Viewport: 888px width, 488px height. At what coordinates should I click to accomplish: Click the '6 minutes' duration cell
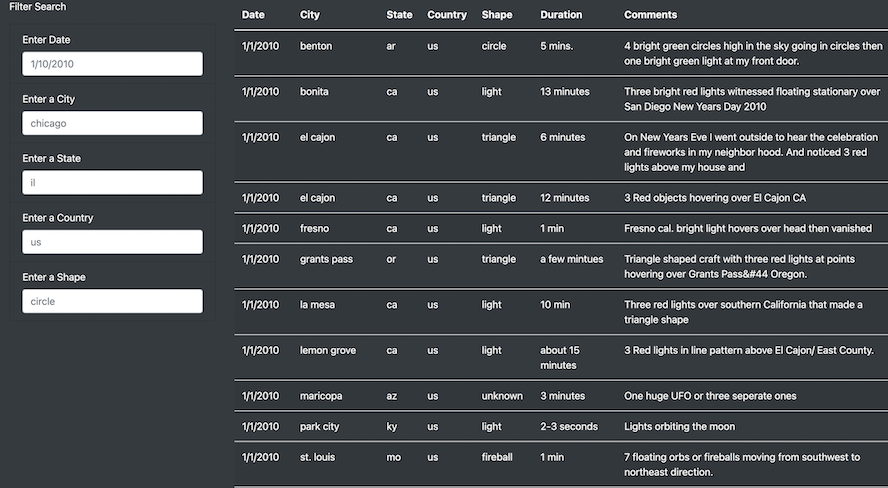pyautogui.click(x=563, y=138)
